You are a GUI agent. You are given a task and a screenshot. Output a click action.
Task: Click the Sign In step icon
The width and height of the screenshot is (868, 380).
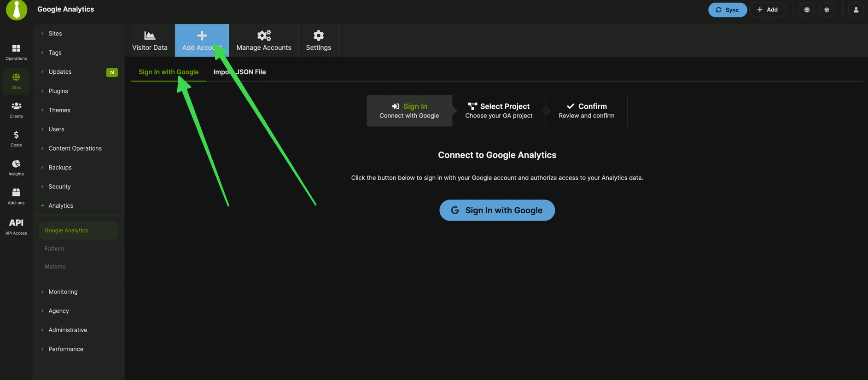(x=396, y=106)
